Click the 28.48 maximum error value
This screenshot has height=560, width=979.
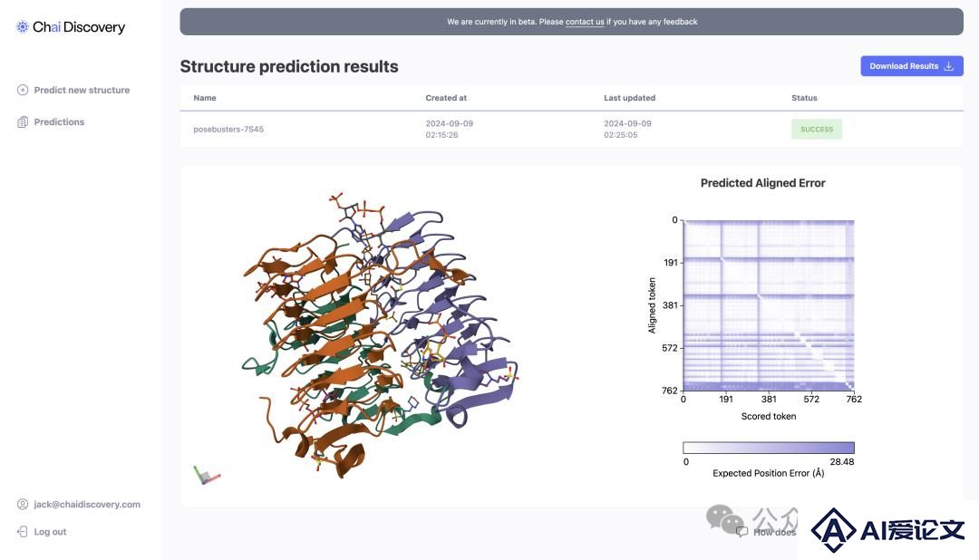[x=841, y=462]
